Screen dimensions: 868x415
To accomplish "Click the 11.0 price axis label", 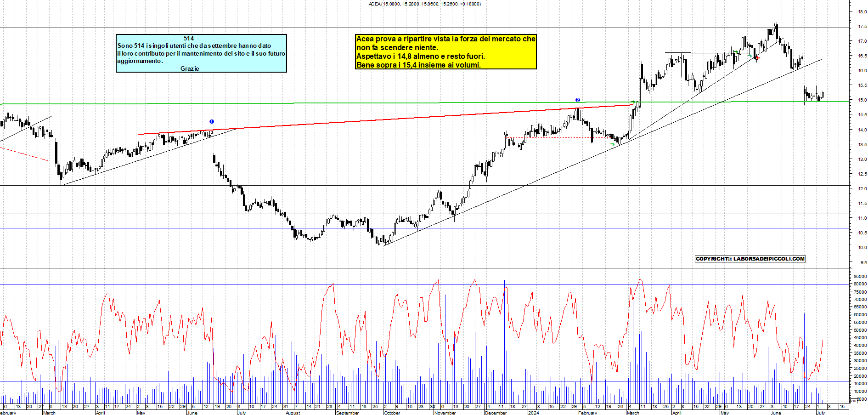I will (x=862, y=218).
